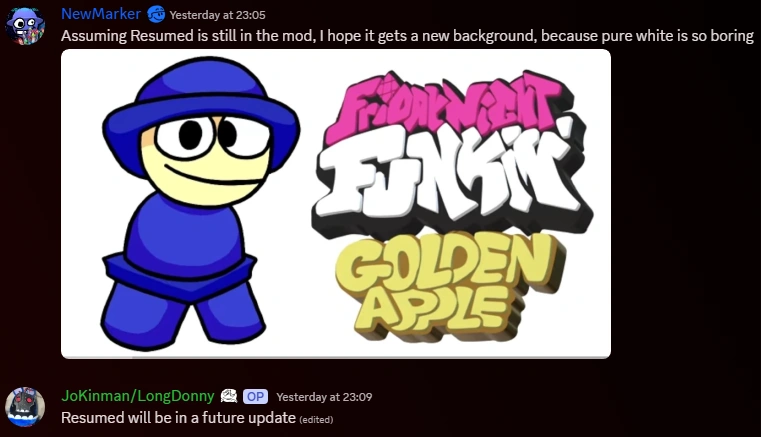Select the reply "Resumed will be in a future update"
The width and height of the screenshot is (761, 437).
[179, 418]
